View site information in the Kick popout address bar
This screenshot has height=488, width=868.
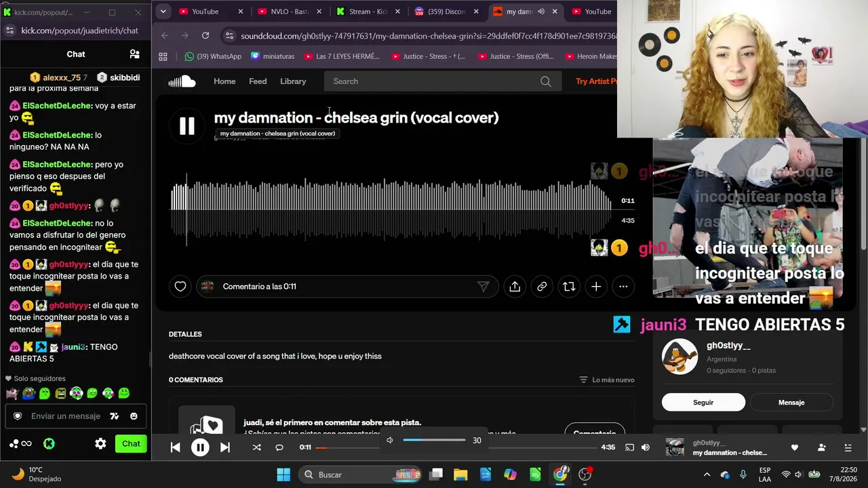pos(9,30)
